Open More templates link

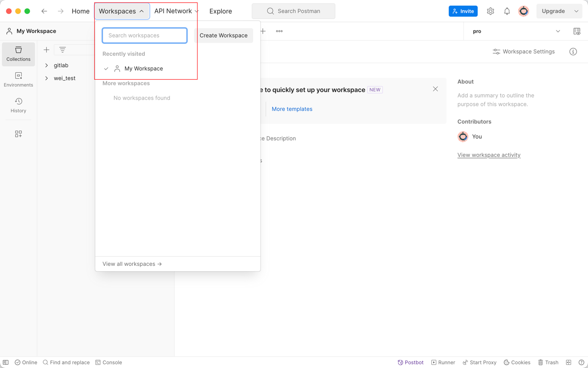coord(292,109)
